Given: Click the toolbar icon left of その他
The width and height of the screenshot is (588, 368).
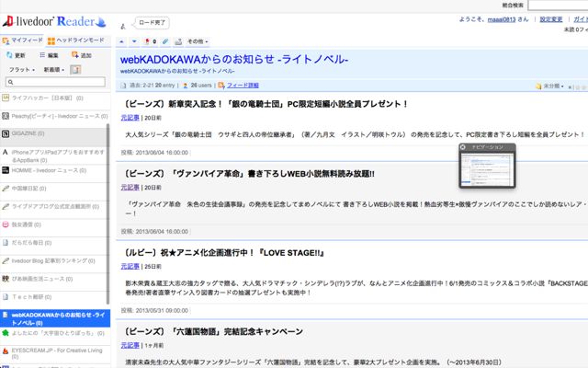Looking at the screenshot, I should (x=178, y=41).
